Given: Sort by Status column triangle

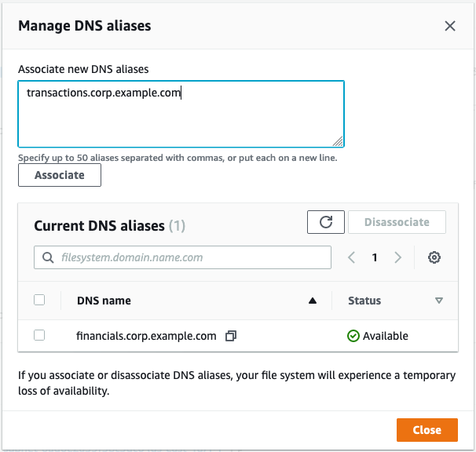Looking at the screenshot, I should point(438,301).
